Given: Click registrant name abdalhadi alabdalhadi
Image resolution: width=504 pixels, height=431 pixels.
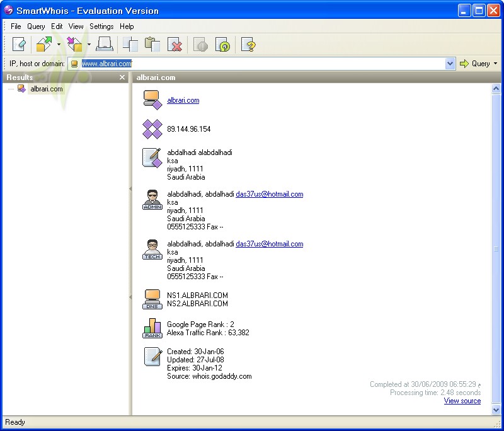Looking at the screenshot, I should point(200,152).
